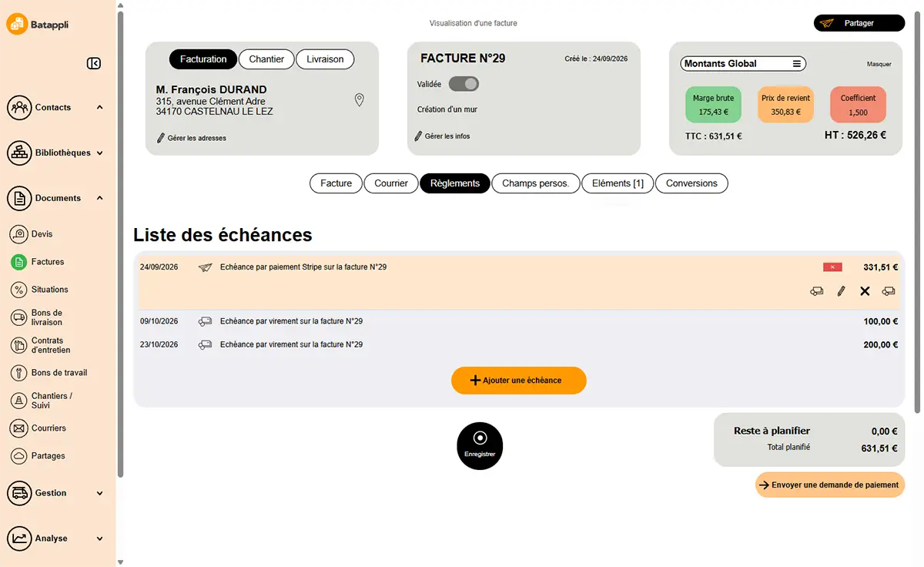Click the virement icon on the 23/10/2026 row
Screen dimensions: 924x567
click(x=205, y=344)
